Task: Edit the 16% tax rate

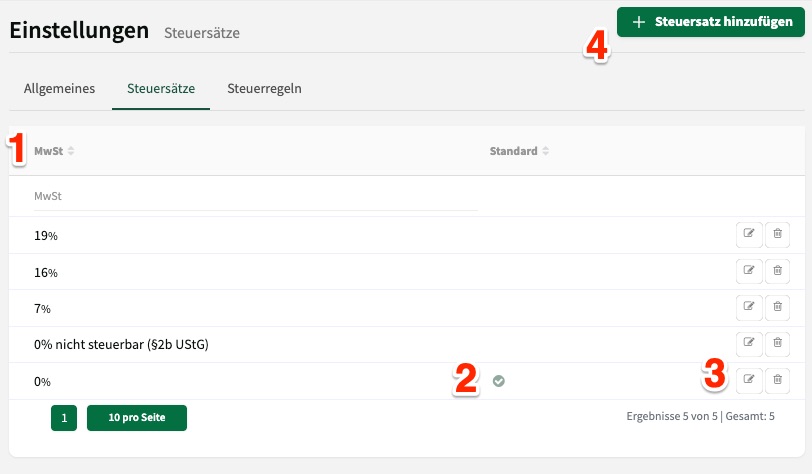Action: [x=749, y=271]
